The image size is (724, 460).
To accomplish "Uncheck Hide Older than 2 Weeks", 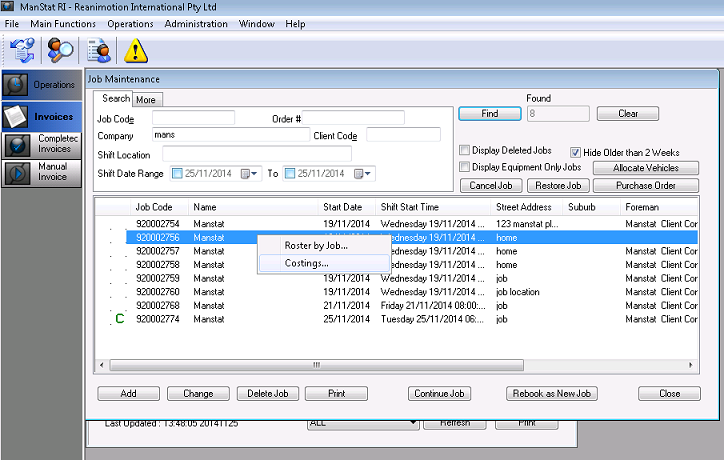I will 575,152.
